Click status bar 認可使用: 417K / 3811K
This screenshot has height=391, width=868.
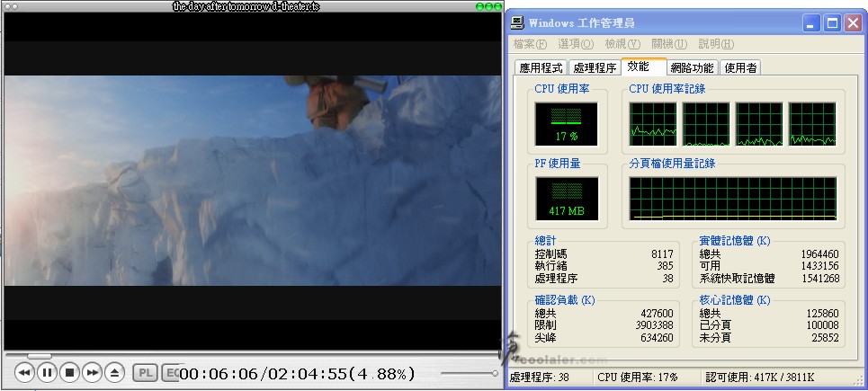coord(759,378)
